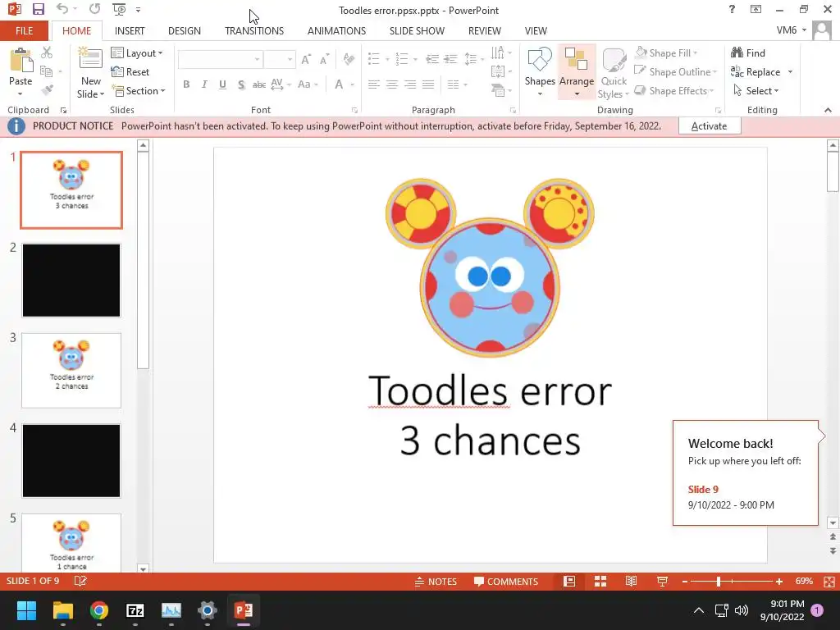The height and width of the screenshot is (630, 840).
Task: Click the Activate button
Action: pos(710,126)
